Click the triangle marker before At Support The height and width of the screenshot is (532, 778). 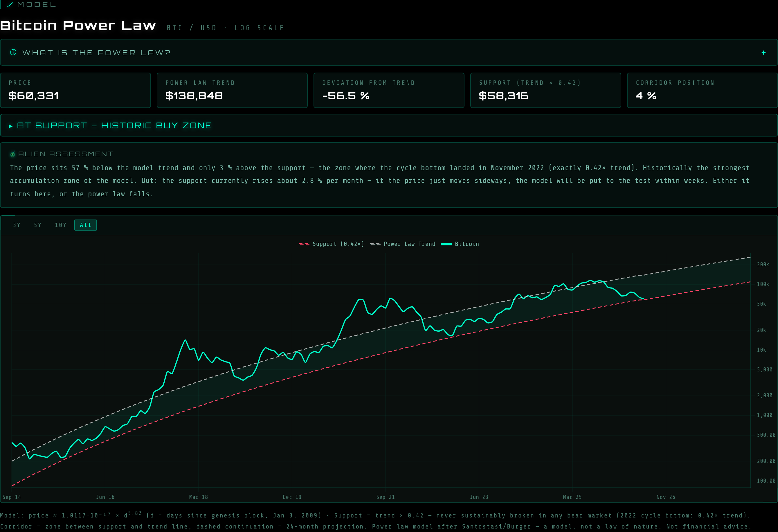[x=11, y=126]
